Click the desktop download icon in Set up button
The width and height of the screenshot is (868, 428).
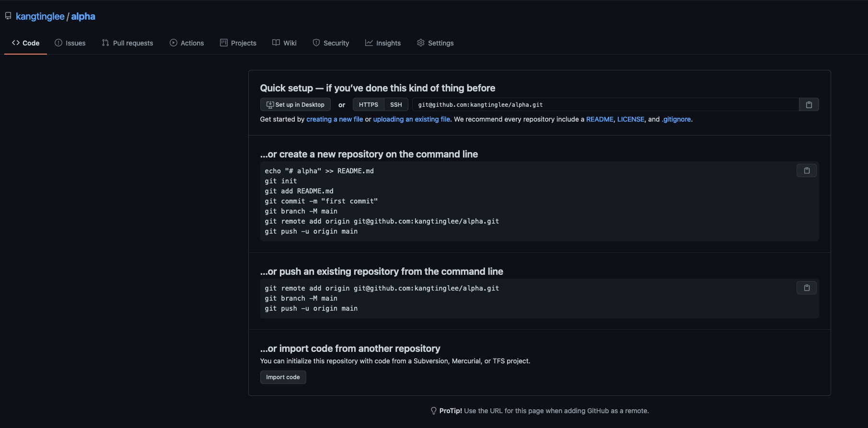[270, 104]
